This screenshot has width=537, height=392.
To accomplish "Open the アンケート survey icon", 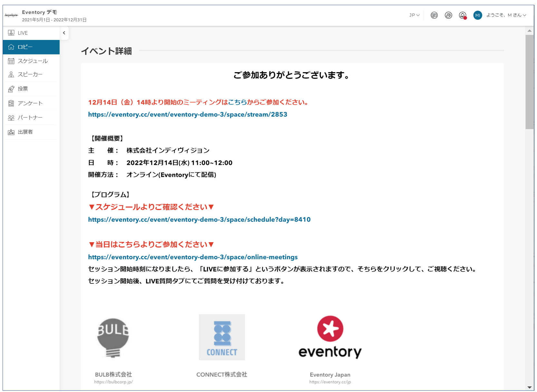I will [11, 103].
